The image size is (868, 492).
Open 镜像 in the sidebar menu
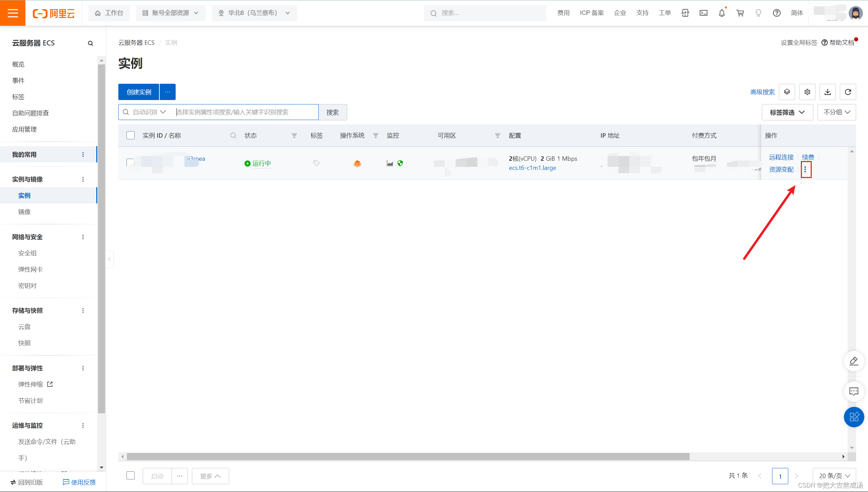click(24, 212)
